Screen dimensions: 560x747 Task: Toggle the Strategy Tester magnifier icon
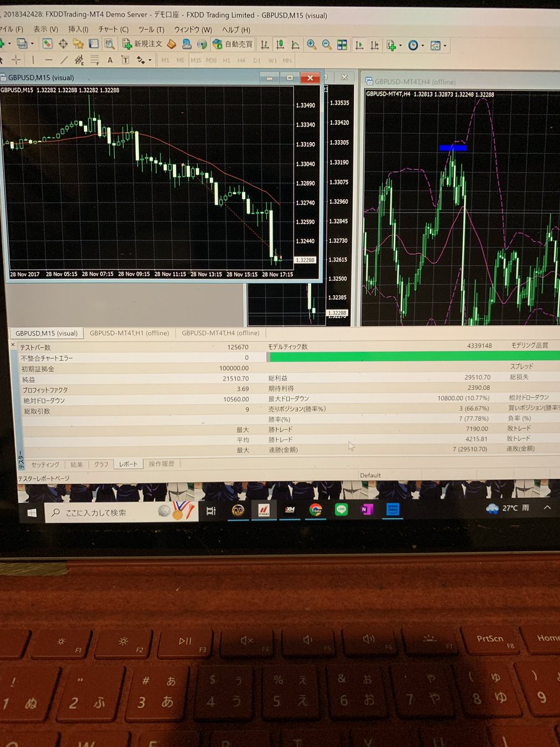pyautogui.click(x=110, y=44)
